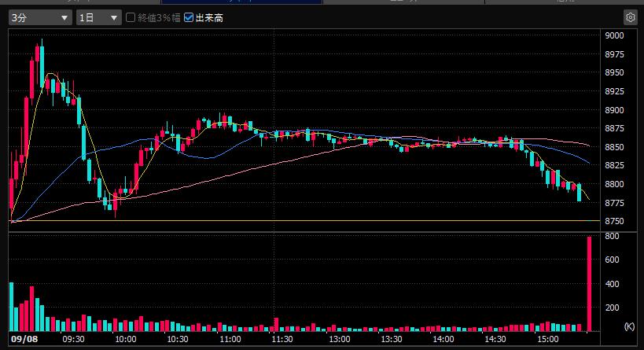Click the 800 volume axis label

point(612,236)
